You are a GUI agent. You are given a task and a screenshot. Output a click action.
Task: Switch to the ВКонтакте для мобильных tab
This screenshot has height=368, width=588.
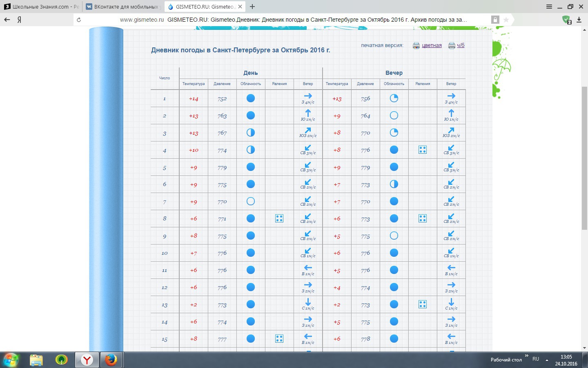click(123, 7)
